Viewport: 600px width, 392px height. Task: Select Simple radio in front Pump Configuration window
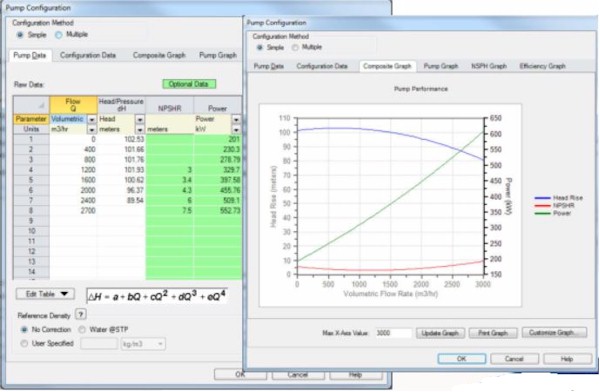[x=260, y=47]
